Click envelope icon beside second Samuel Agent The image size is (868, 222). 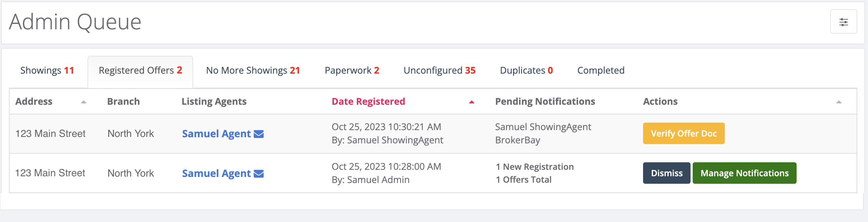259,174
